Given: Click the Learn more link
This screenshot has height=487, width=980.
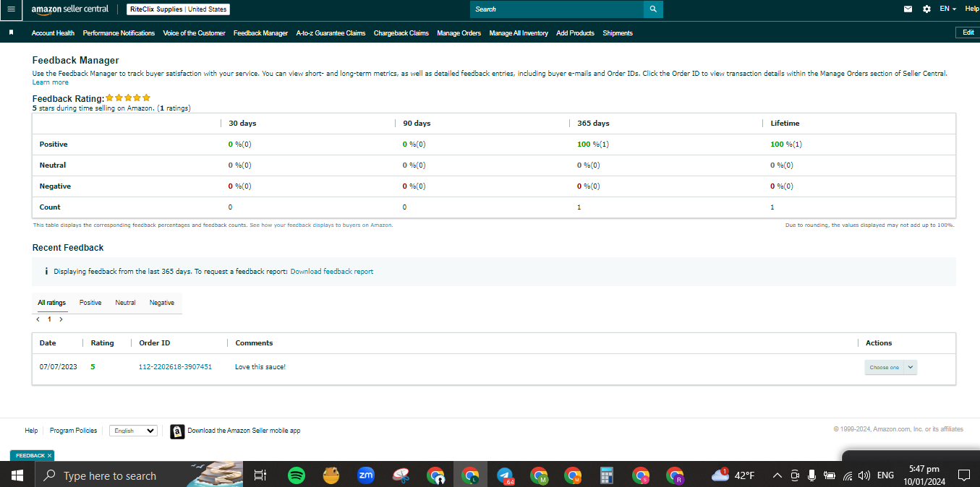Looking at the screenshot, I should tap(51, 82).
